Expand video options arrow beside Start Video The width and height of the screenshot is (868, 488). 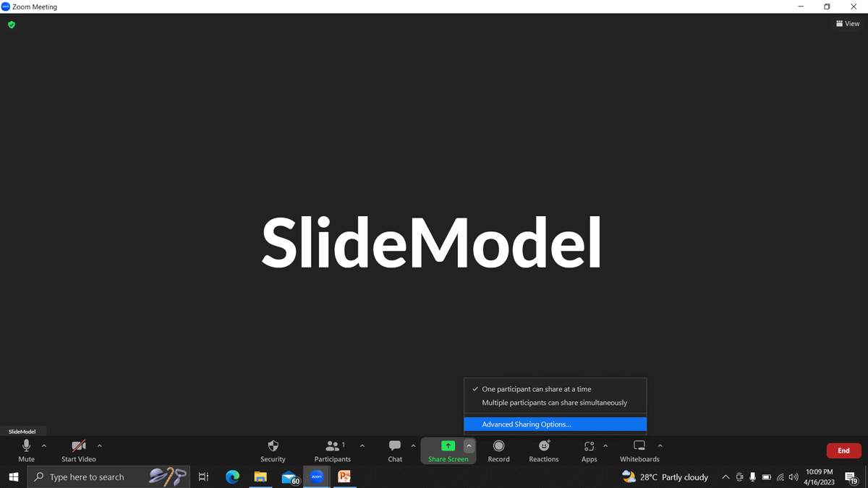pyautogui.click(x=100, y=446)
